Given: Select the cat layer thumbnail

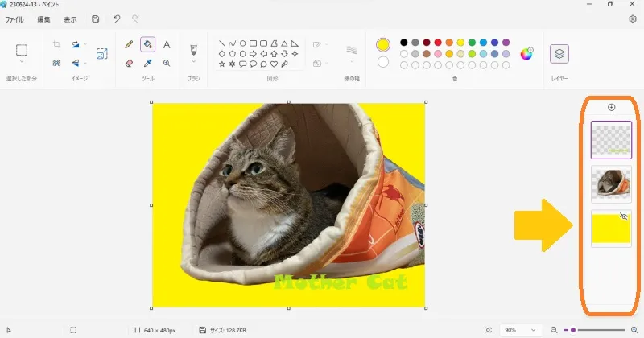Looking at the screenshot, I should click(611, 183).
